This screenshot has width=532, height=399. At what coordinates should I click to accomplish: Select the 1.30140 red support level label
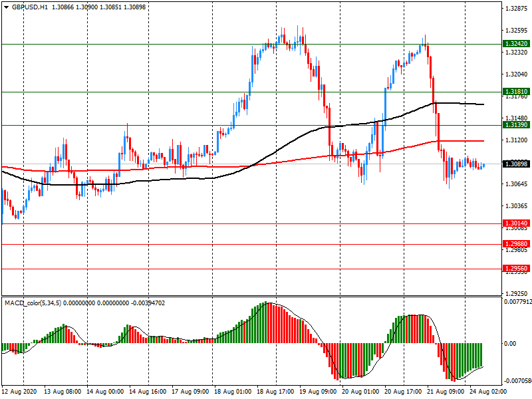tap(517, 223)
